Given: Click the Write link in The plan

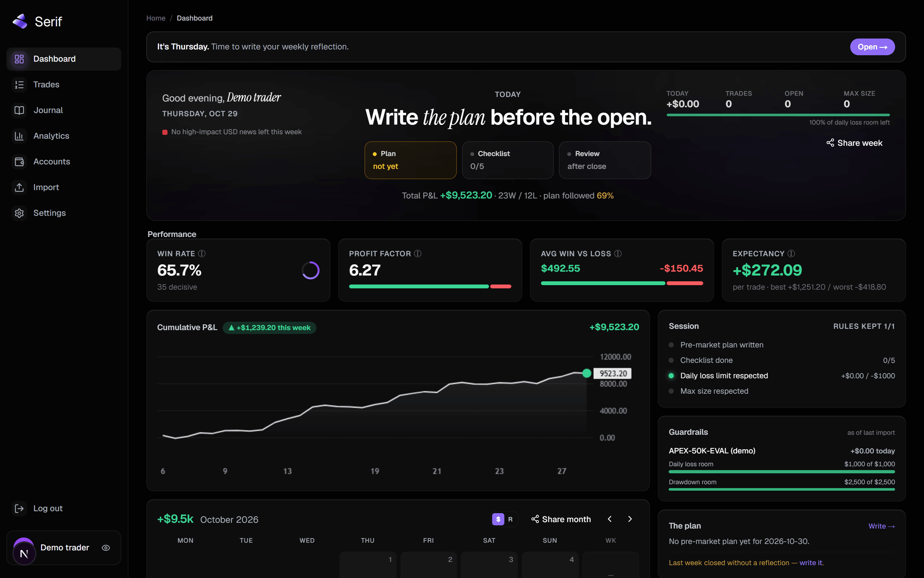Looking at the screenshot, I should click(x=881, y=526).
